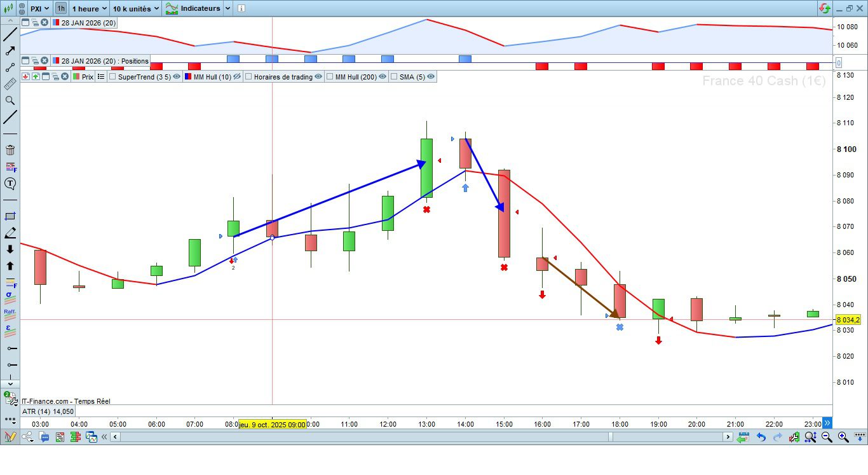
Task: Toggle SMA (5) visibility eye icon
Action: coord(431,77)
